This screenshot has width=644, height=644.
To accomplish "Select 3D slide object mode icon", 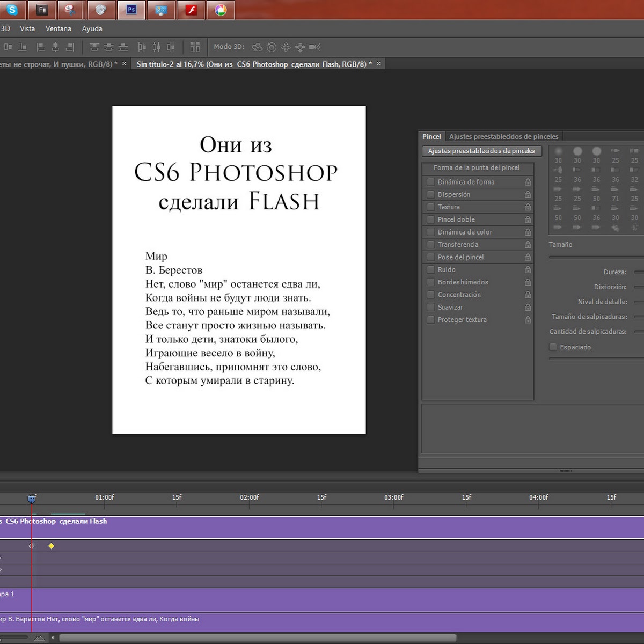I will click(x=300, y=47).
